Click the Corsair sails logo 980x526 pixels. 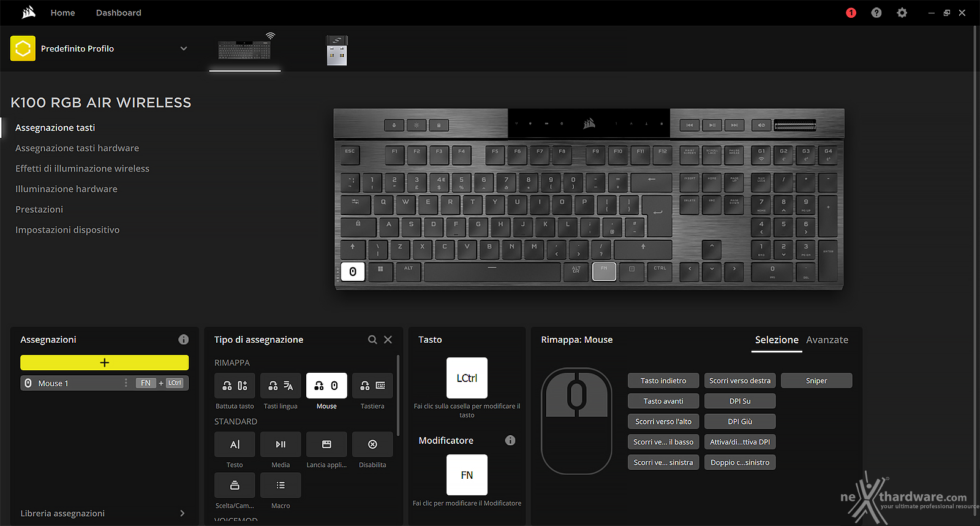(29, 12)
